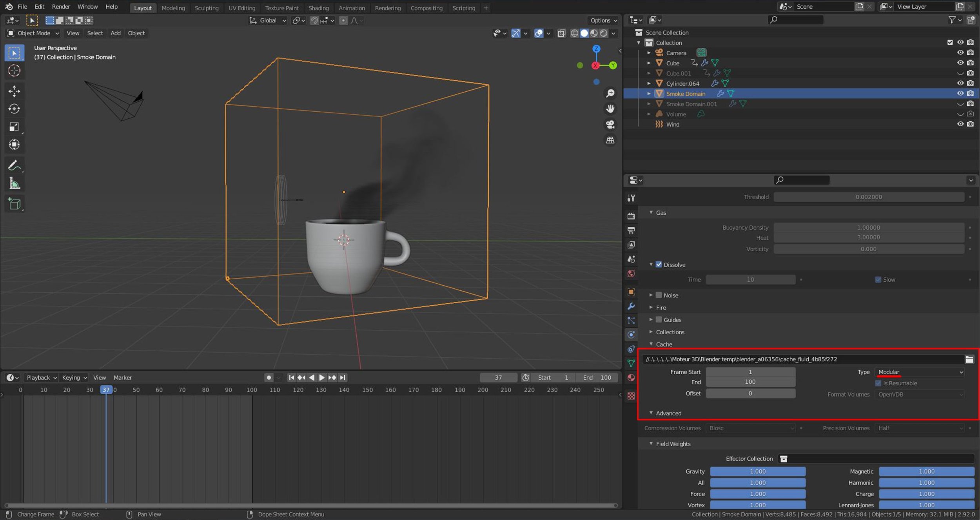
Task: Click the Gravity weight slider
Action: coord(757,471)
